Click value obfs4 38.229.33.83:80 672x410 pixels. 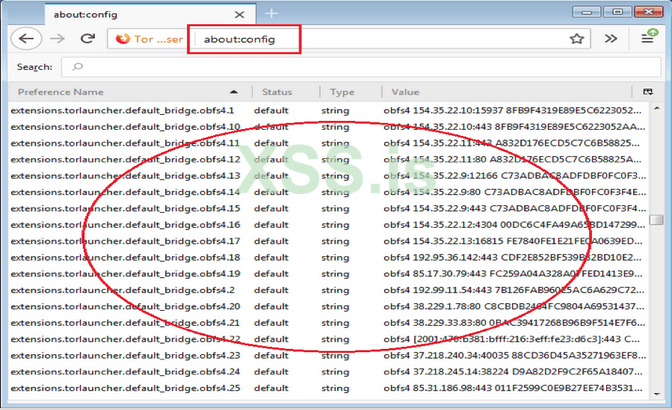coord(514,323)
